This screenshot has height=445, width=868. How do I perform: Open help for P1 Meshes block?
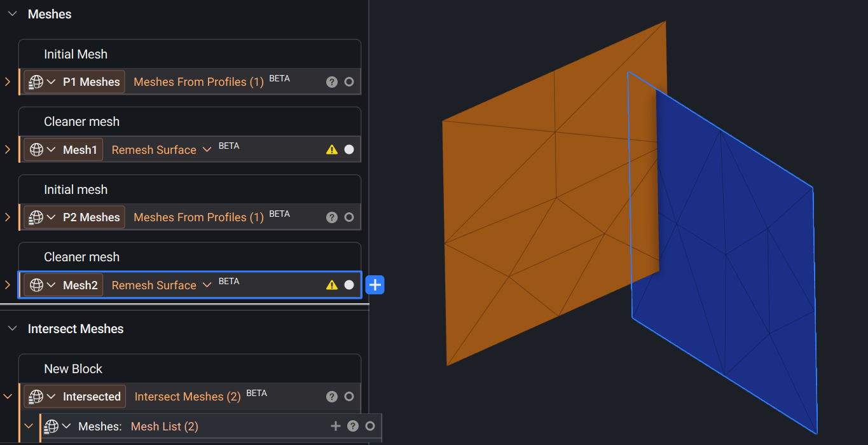pyautogui.click(x=332, y=82)
